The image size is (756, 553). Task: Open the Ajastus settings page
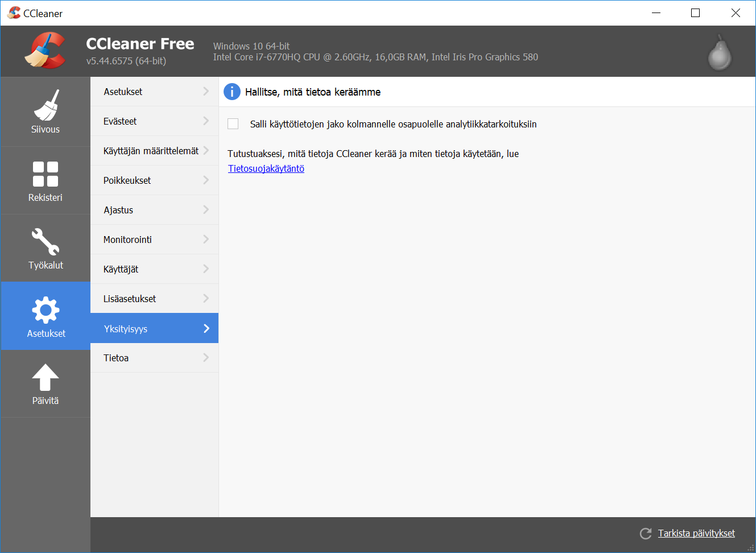click(154, 210)
